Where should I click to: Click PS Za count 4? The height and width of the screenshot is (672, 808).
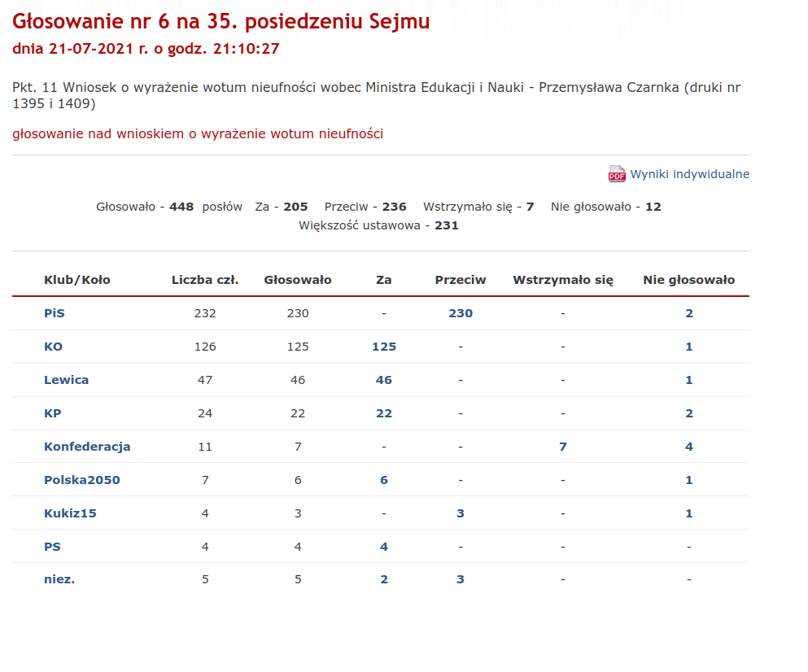(x=384, y=547)
